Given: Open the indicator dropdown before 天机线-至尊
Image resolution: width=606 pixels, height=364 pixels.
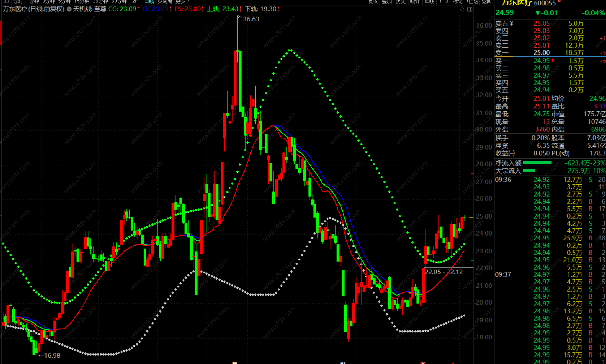Looking at the screenshot, I should [x=69, y=9].
